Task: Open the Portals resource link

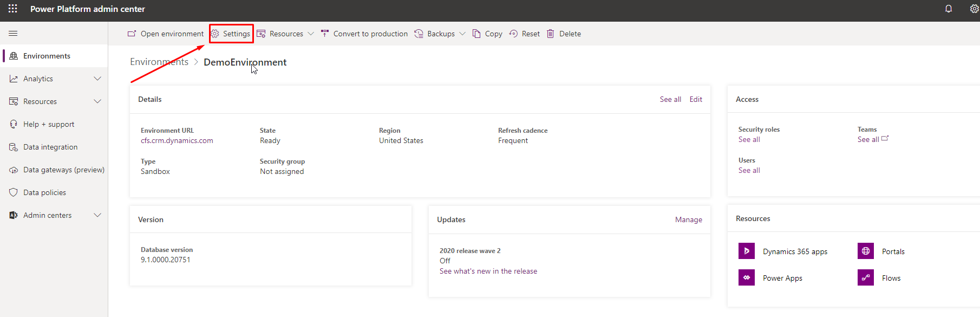Action: [x=893, y=251]
